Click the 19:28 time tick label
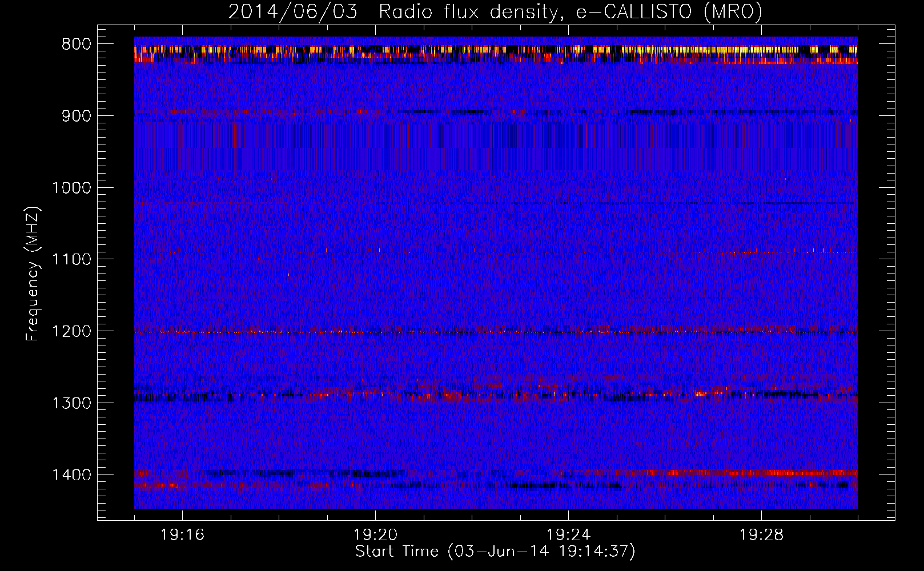The image size is (924, 571). (761, 535)
